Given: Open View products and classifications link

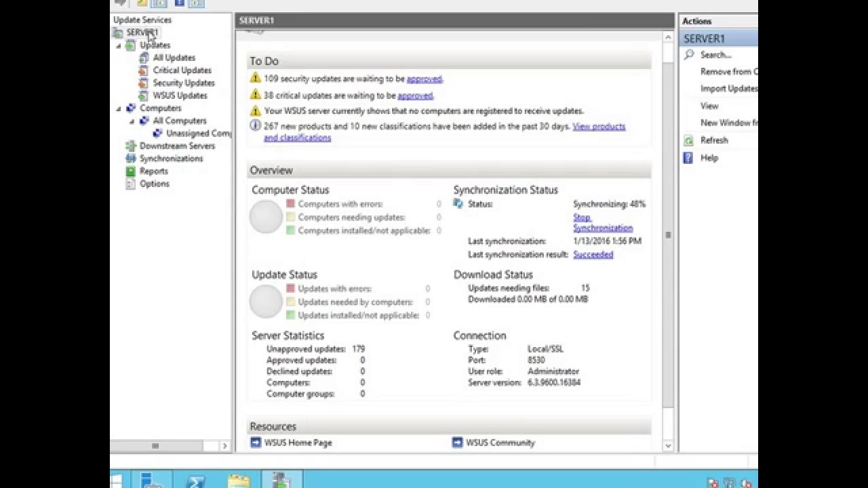Looking at the screenshot, I should (445, 132).
